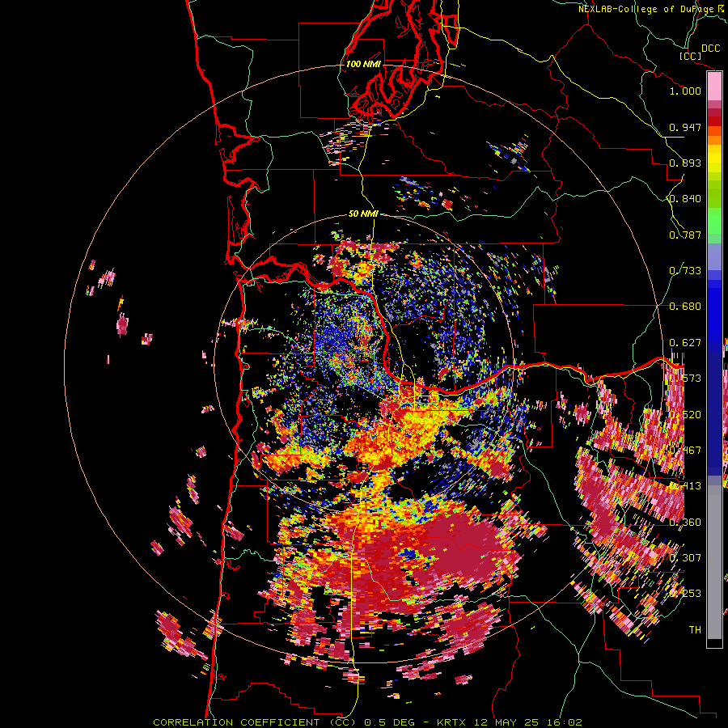Select the 0.733 scale value
Viewport: 728px width, 728px height.
[x=685, y=271]
